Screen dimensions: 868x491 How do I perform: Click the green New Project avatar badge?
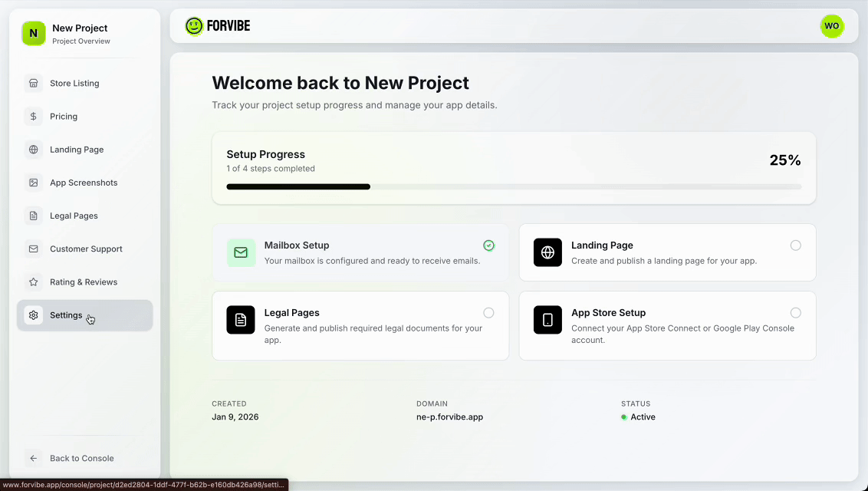tap(33, 33)
